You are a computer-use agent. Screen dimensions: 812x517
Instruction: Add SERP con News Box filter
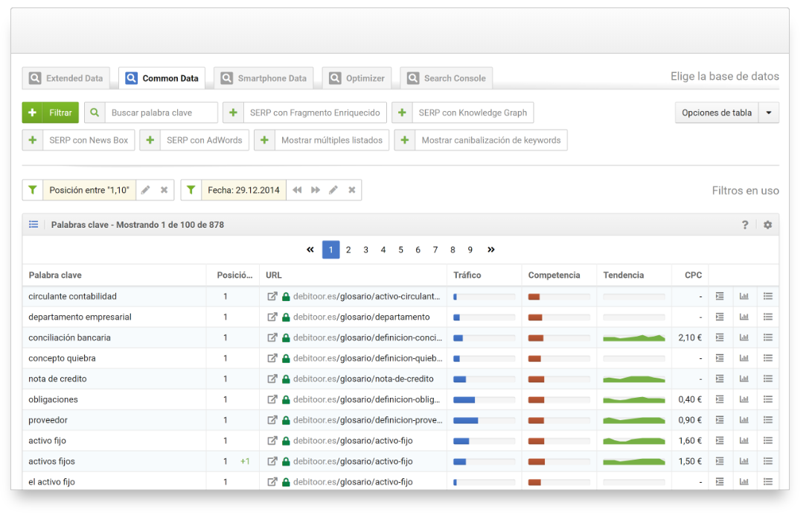coord(79,140)
